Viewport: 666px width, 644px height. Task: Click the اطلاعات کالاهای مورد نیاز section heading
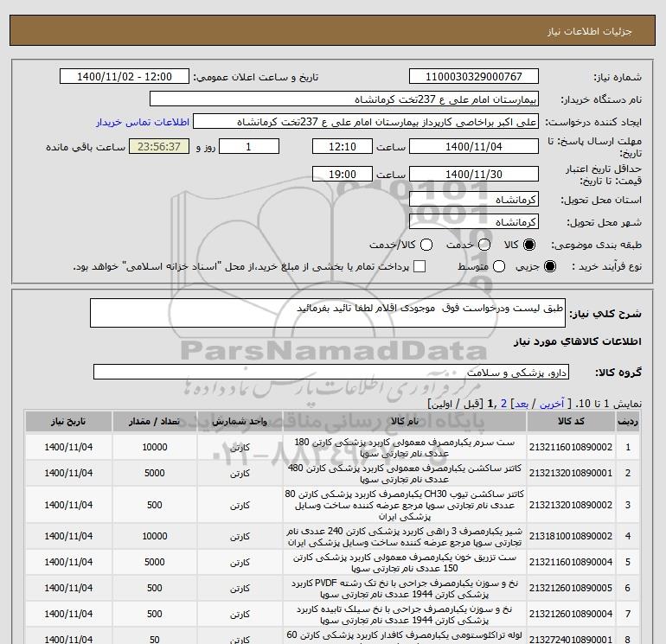577,341
